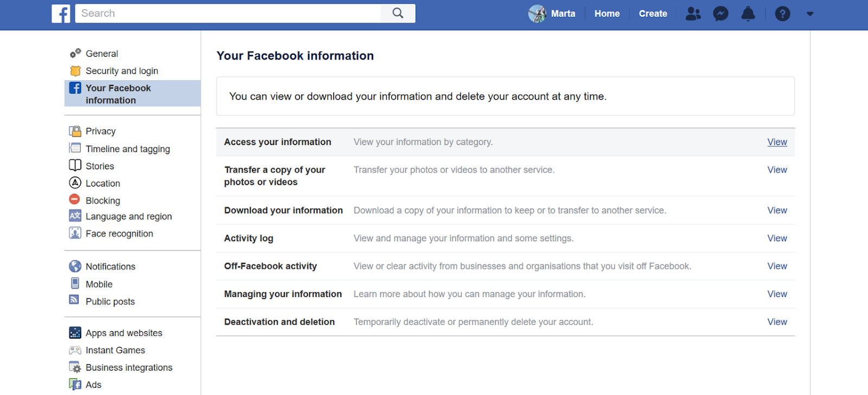Click Your Facebook information sidebar icon
Image resolution: width=868 pixels, height=395 pixels.
[75, 88]
